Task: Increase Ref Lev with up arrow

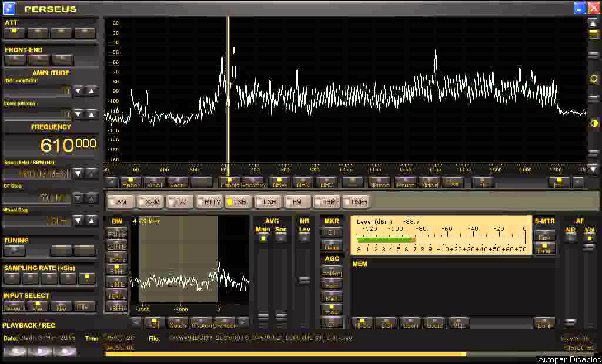Action: pyautogui.click(x=91, y=91)
